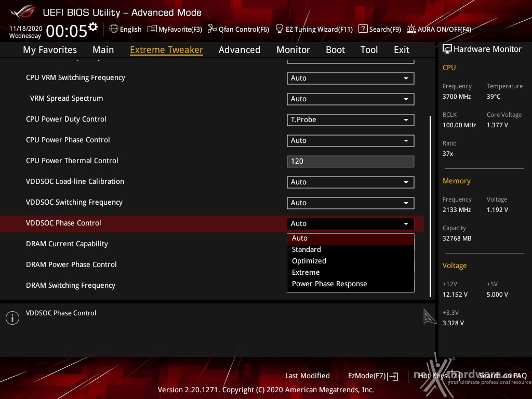Open the Extreme Tweaker tab
Viewport: 532px width, 399px height.
[166, 50]
